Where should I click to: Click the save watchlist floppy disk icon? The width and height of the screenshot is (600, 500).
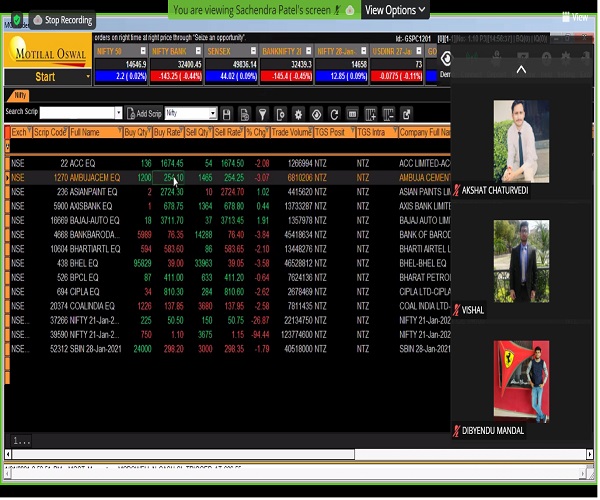(x=227, y=114)
